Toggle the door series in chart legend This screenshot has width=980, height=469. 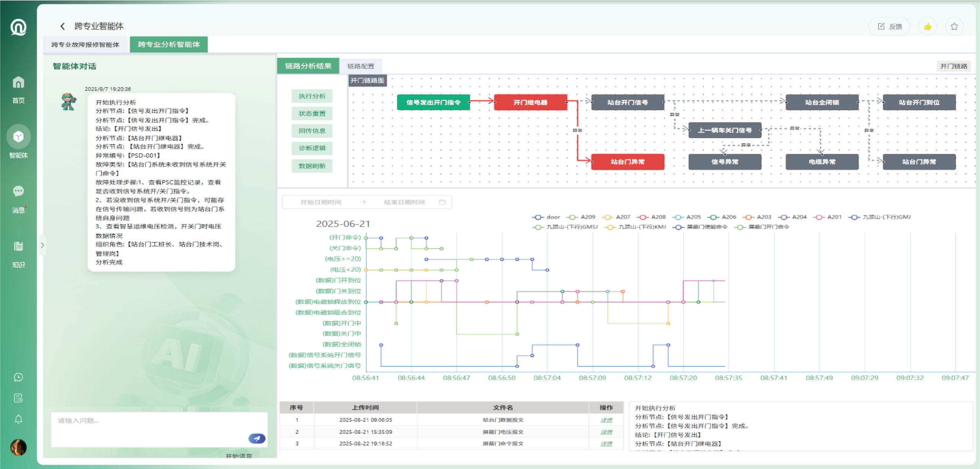tap(546, 217)
